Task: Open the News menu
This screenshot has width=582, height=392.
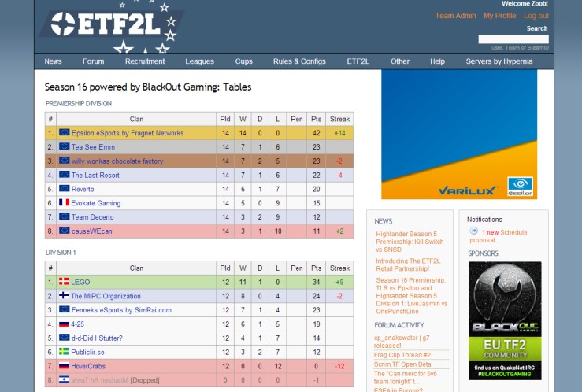Action: [53, 61]
